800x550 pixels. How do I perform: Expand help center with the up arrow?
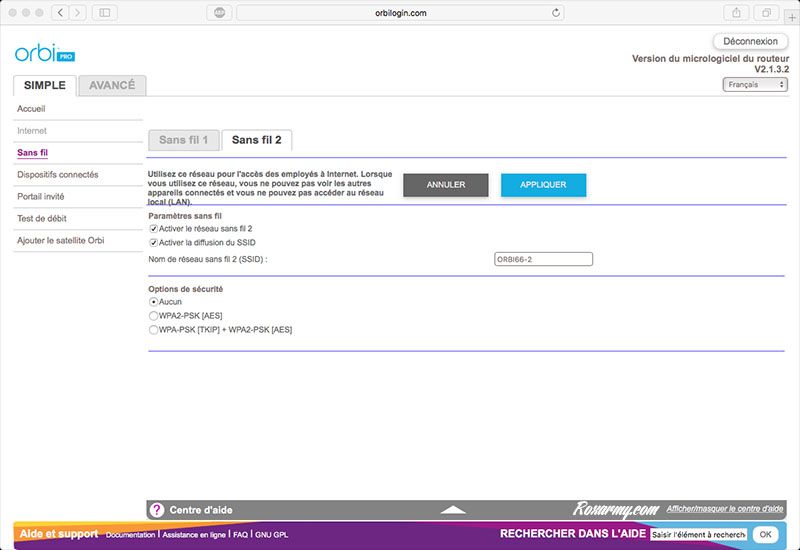(x=453, y=510)
